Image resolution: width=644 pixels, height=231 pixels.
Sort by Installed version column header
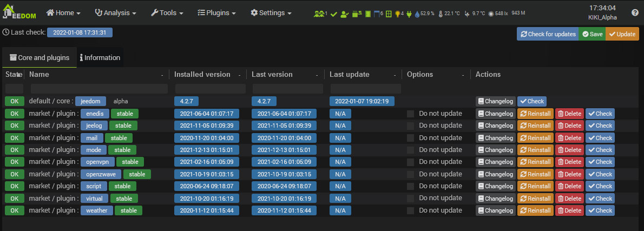(202, 74)
